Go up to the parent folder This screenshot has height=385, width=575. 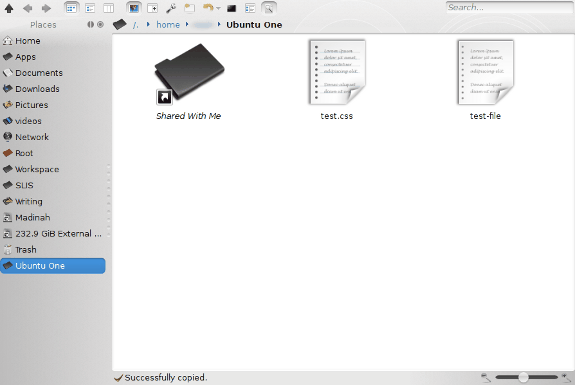(9, 8)
